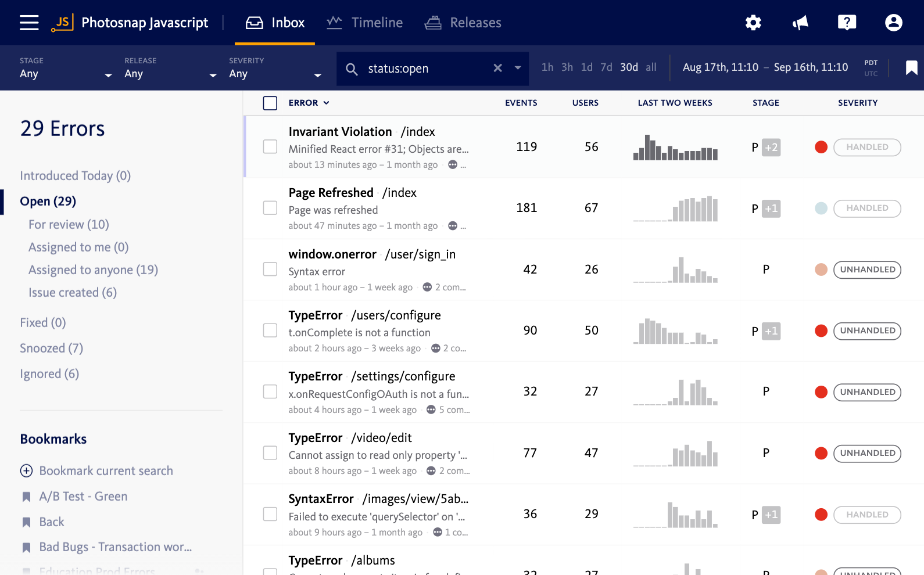Open the help question mark icon
The height and width of the screenshot is (575, 924).
tap(847, 23)
